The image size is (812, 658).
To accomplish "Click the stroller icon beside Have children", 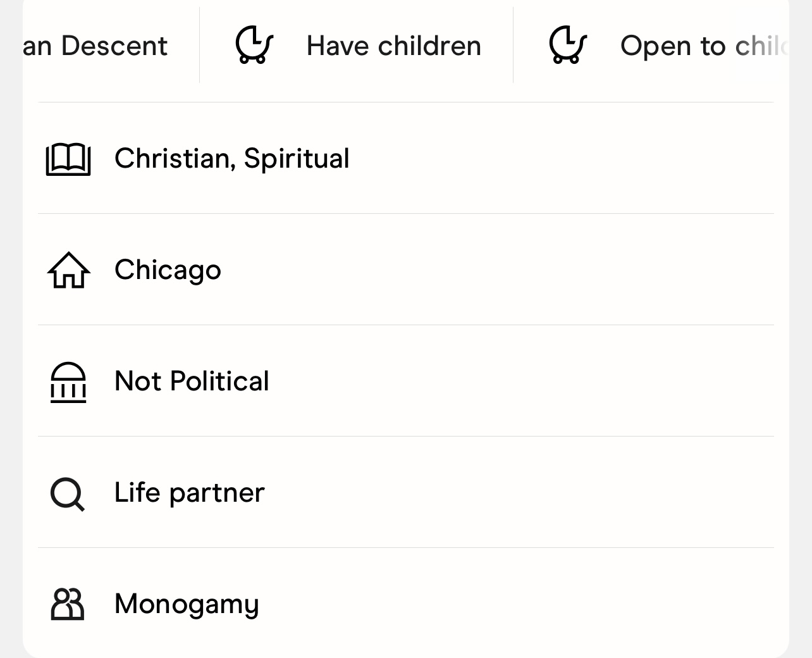I will [254, 45].
